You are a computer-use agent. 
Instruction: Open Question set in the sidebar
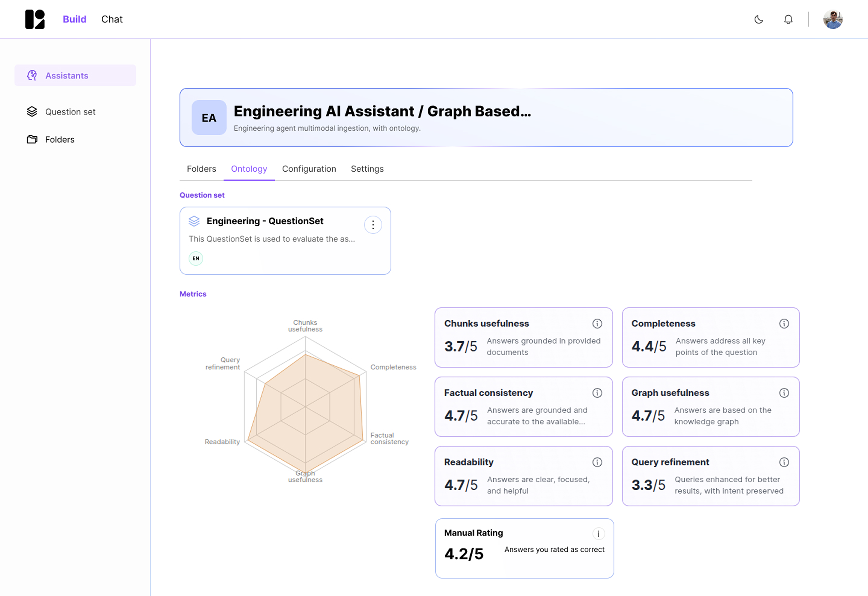70,112
